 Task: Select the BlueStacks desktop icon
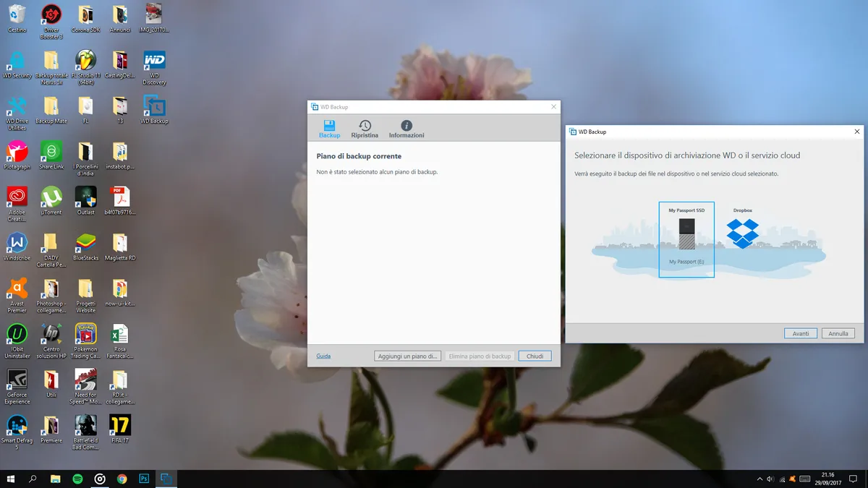coord(85,247)
